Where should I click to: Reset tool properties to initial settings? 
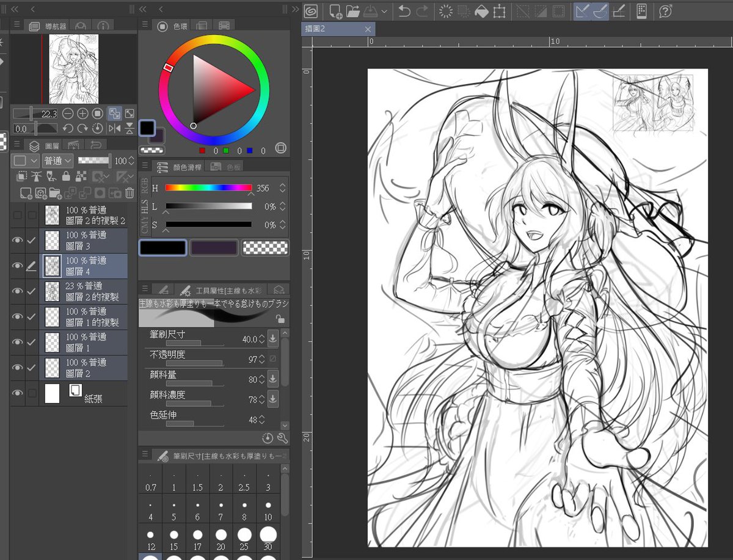tap(268, 438)
